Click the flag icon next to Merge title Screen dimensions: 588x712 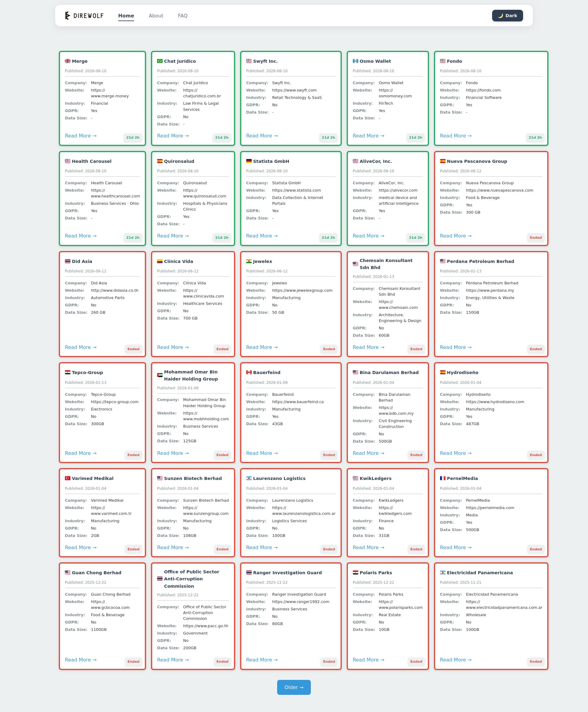[68, 61]
